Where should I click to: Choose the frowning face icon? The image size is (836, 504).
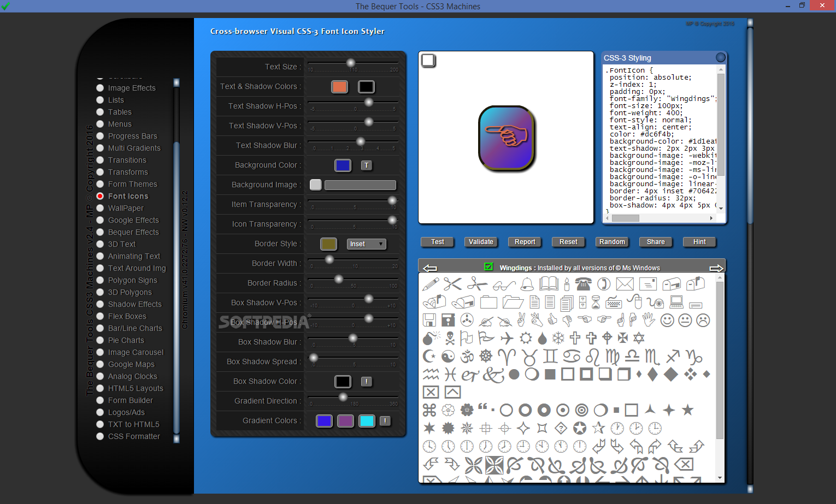pos(703,320)
